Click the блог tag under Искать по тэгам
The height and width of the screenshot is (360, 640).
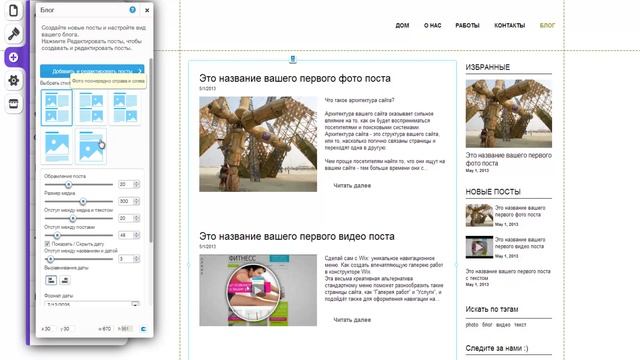click(487, 325)
